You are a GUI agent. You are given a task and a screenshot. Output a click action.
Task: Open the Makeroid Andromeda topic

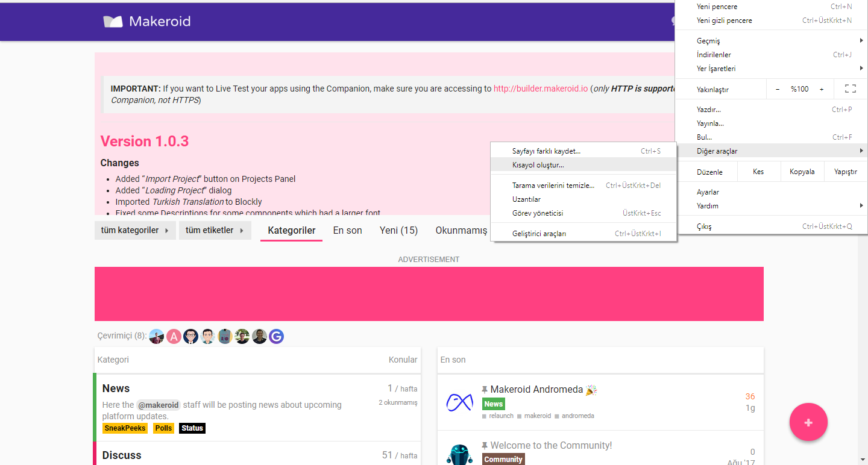(537, 390)
